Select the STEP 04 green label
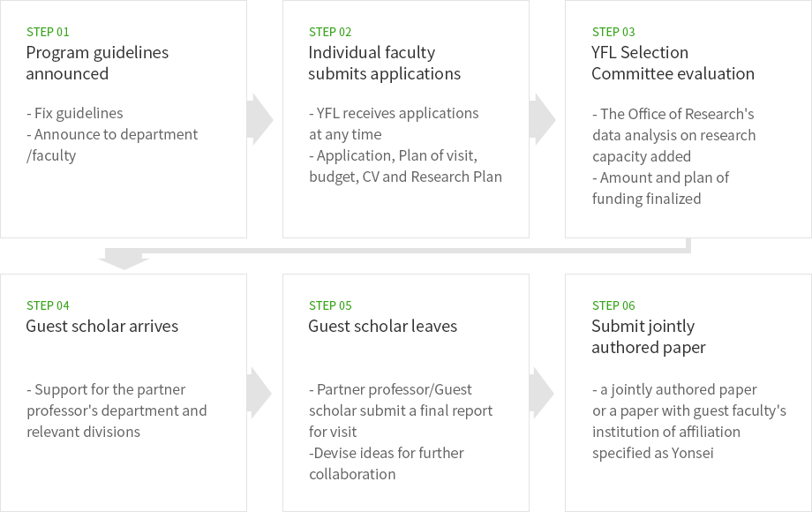 [x=48, y=306]
